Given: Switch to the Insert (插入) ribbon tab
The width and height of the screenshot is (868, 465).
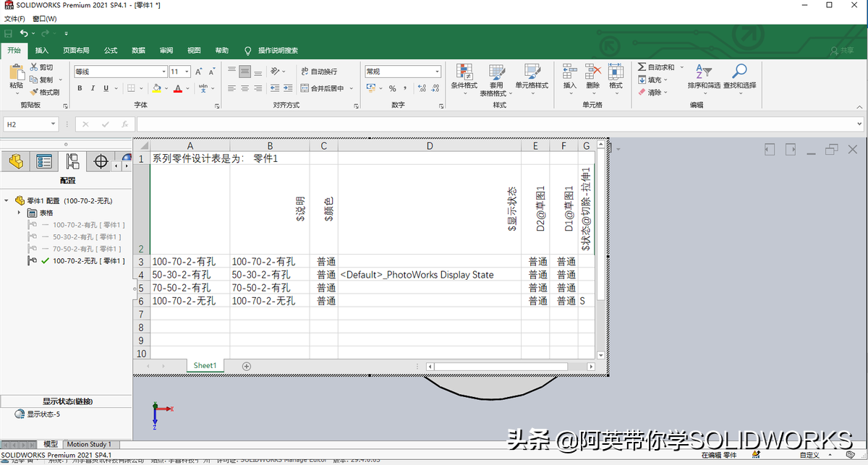Looking at the screenshot, I should pyautogui.click(x=42, y=51).
